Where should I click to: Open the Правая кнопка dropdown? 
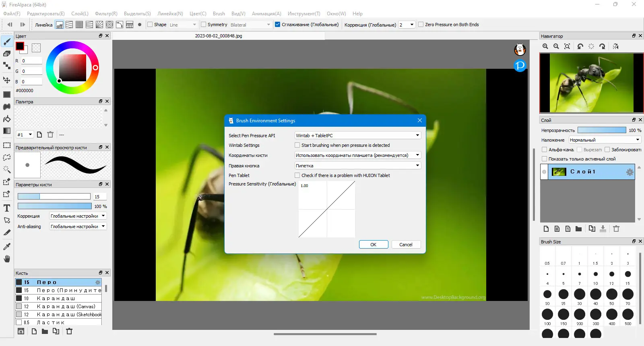(x=358, y=166)
